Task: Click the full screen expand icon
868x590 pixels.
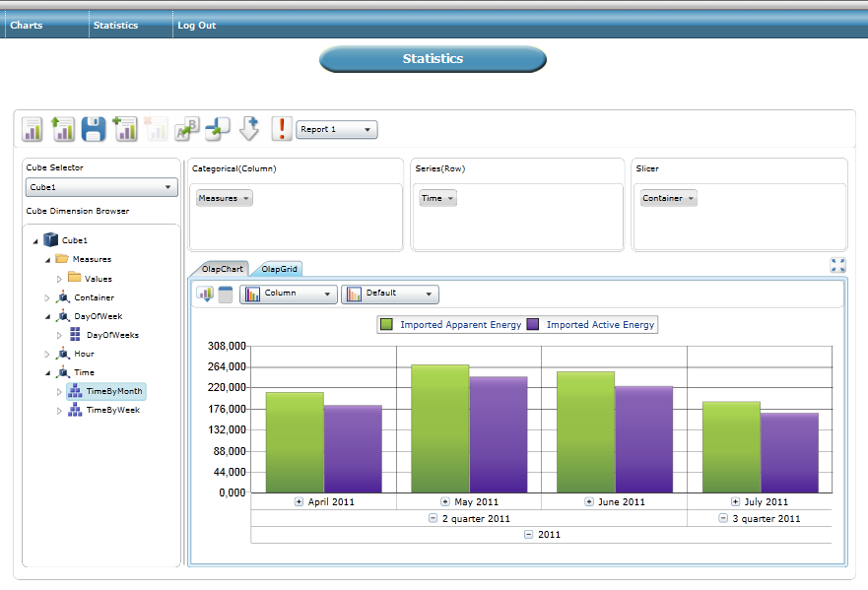Action: click(x=837, y=265)
